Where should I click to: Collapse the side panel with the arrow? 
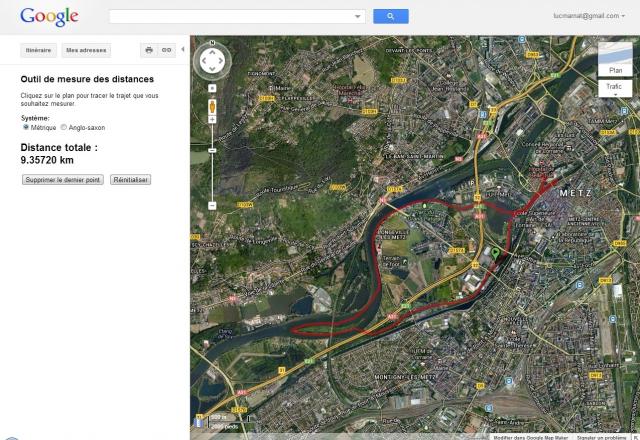point(183,49)
